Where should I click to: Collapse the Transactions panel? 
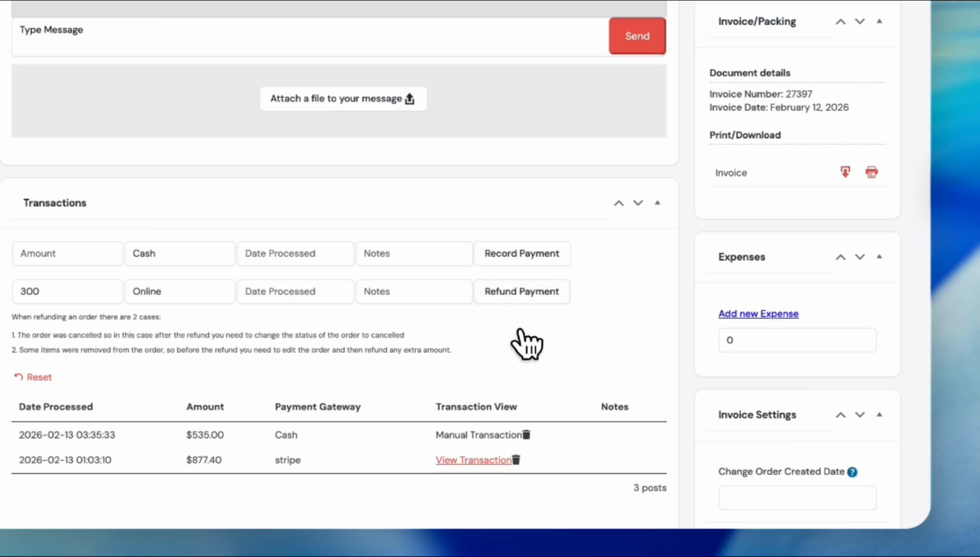[x=658, y=203]
